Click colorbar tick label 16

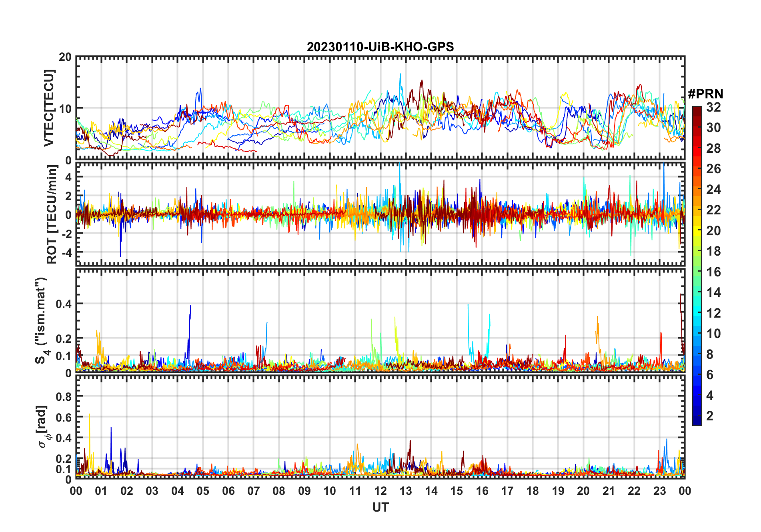713,272
